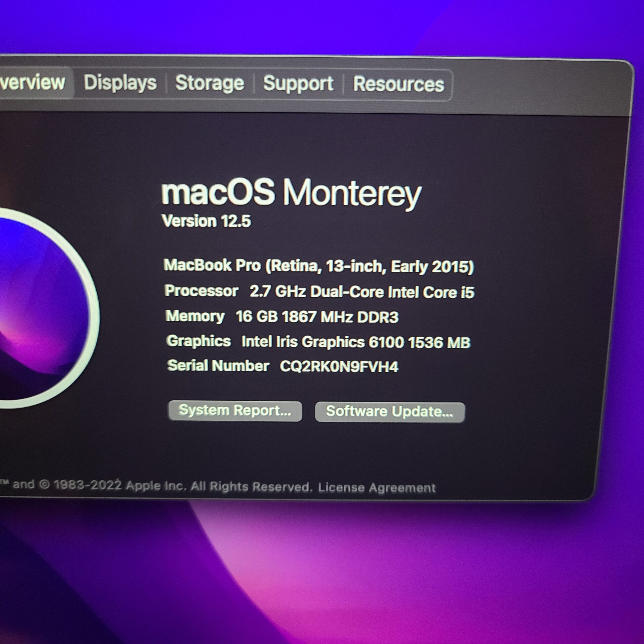Click the Memory 16 GB value

(317, 317)
